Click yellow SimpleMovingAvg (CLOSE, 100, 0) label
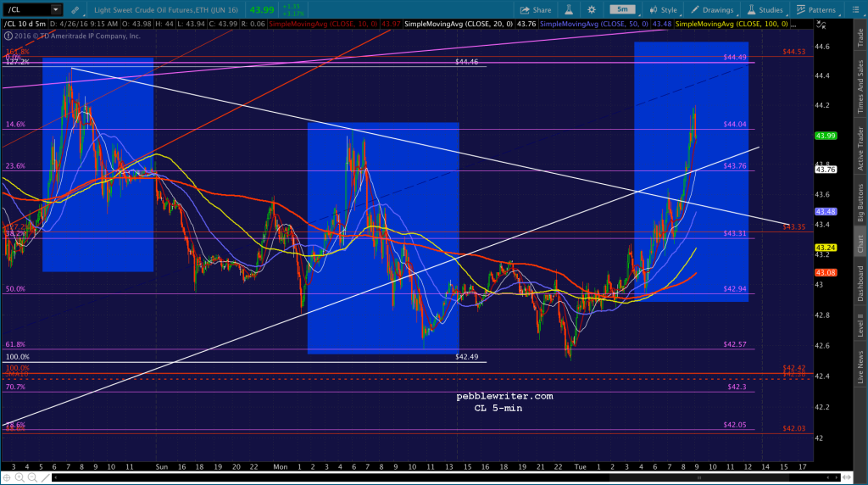Viewport: 868px width, 485px height. click(x=732, y=24)
